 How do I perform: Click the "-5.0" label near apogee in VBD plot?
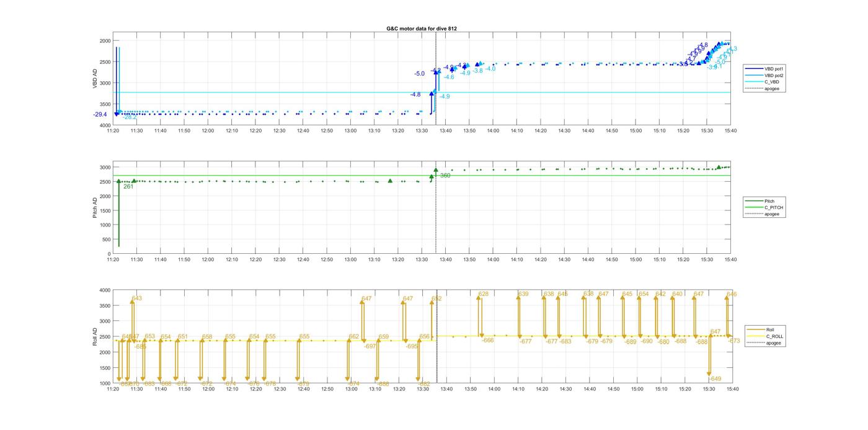click(420, 73)
